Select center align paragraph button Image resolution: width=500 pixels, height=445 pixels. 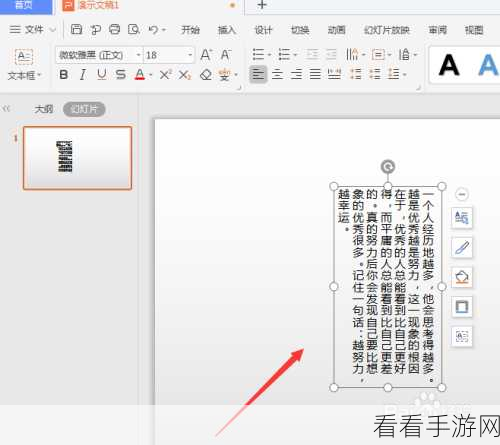[x=277, y=74]
